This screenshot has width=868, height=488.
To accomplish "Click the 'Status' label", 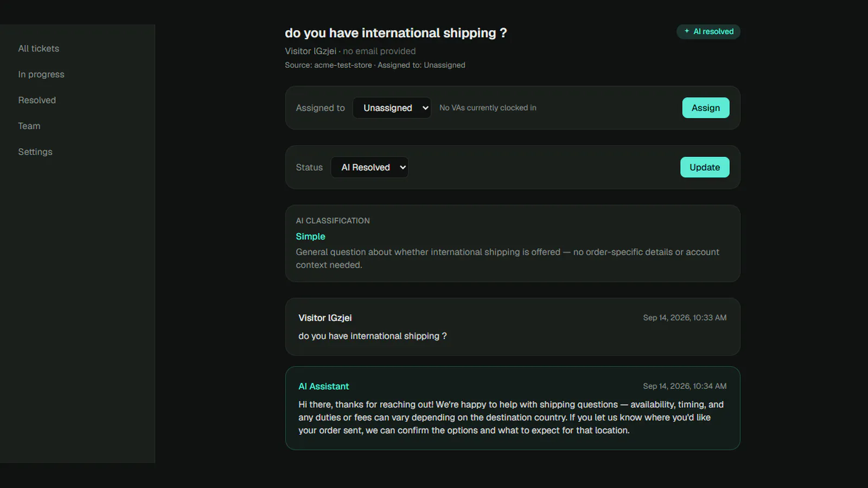I will click(x=309, y=168).
